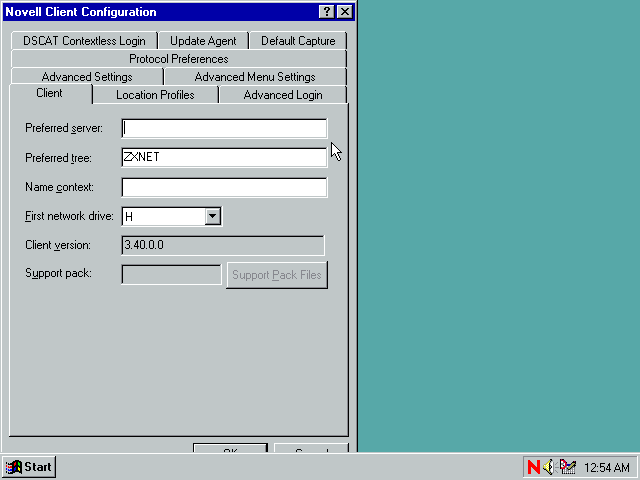The image size is (640, 480).
Task: Click the First network drive label
Action: 69,216
